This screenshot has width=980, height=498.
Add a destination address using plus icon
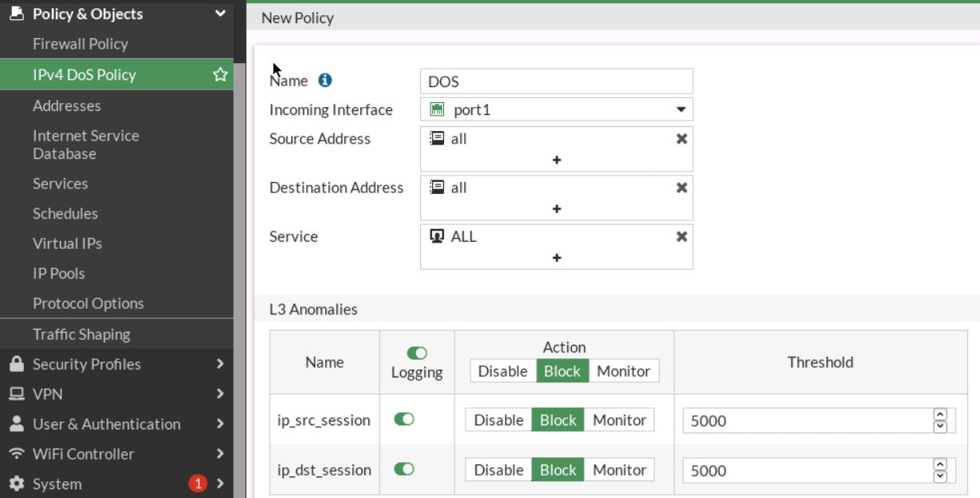pos(557,209)
